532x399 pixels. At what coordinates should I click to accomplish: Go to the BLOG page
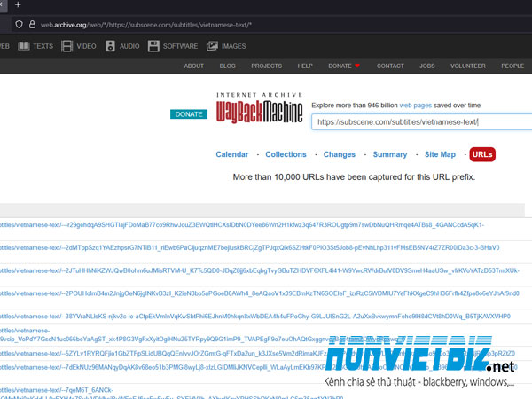pos(227,66)
